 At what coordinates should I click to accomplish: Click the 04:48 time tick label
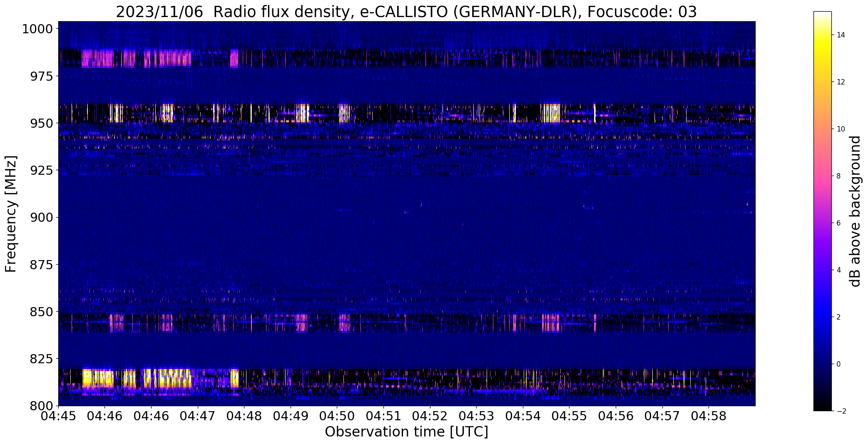pyautogui.click(x=244, y=417)
